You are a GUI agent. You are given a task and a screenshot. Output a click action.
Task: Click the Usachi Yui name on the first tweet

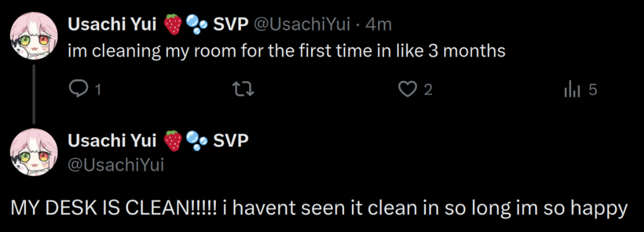(112, 25)
